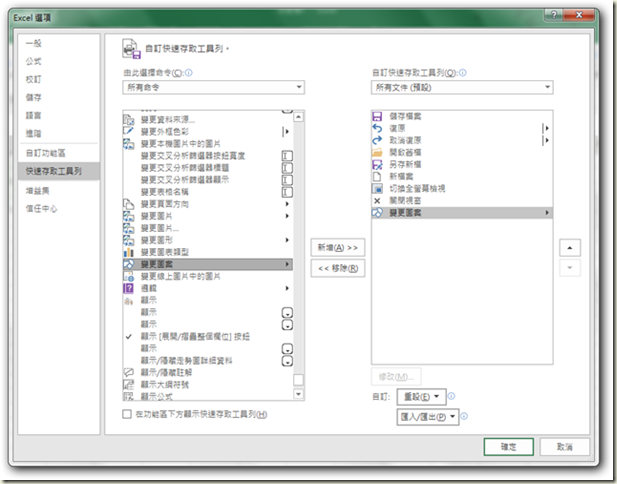Click the 變更圖案 icon in the toolbar list
The width and height of the screenshot is (617, 484).
(377, 213)
